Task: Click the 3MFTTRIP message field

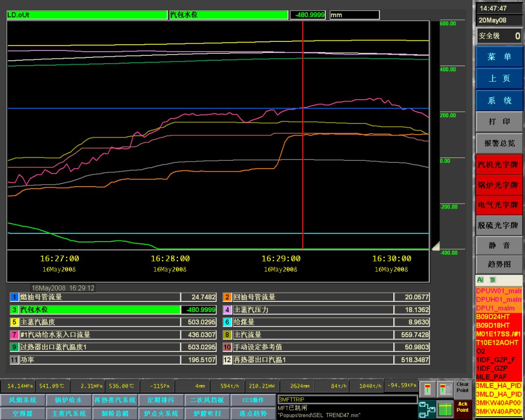Action: (348, 400)
